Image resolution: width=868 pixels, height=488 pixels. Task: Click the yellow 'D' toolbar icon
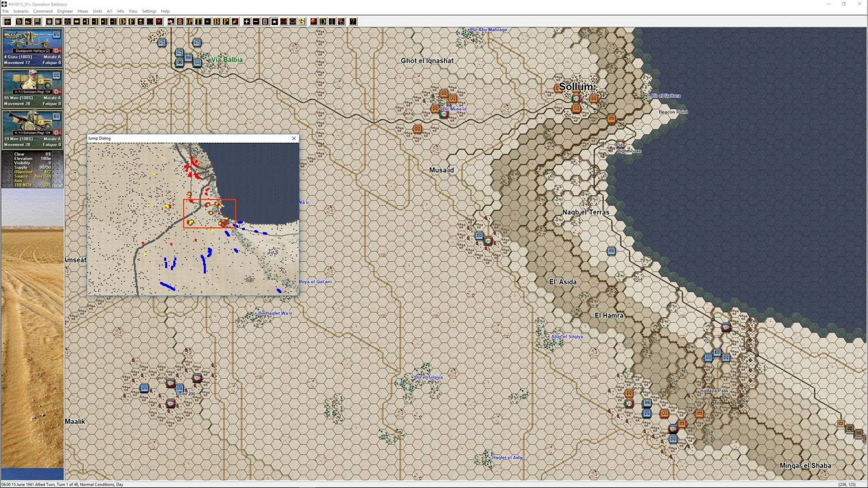click(123, 22)
